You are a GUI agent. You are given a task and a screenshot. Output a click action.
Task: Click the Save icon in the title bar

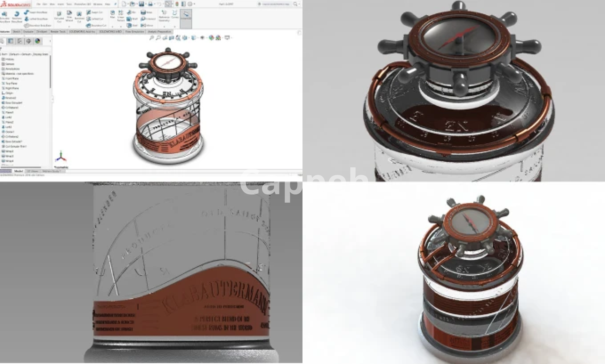pos(141,4)
